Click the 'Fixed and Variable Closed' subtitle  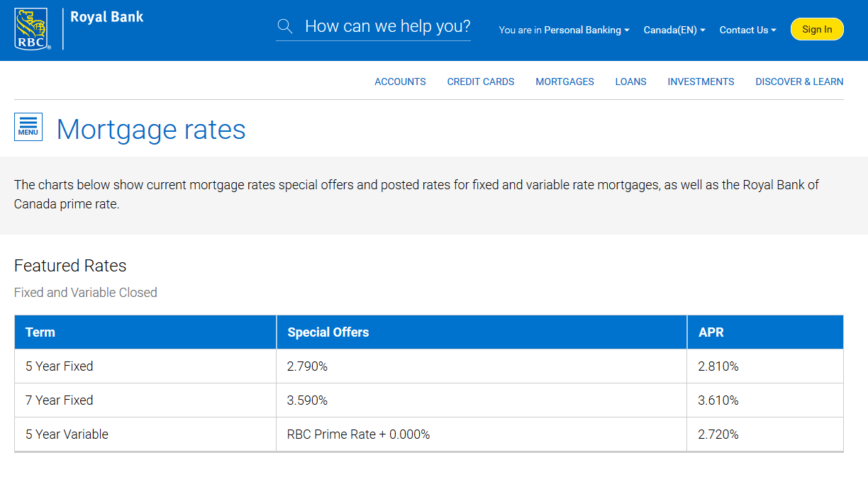point(86,293)
